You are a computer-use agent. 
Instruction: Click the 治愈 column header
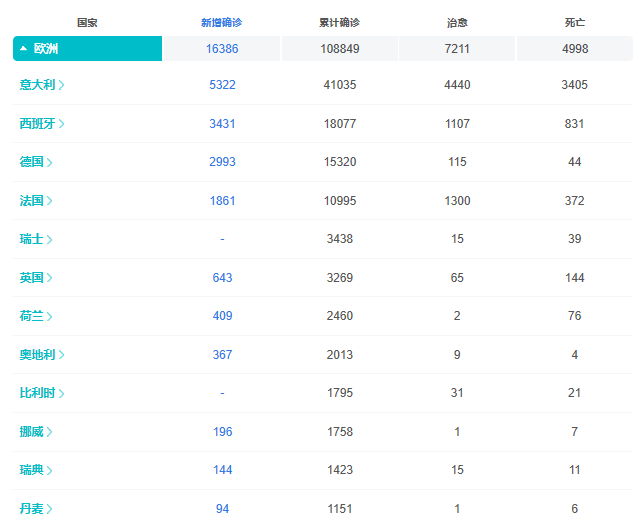click(457, 23)
